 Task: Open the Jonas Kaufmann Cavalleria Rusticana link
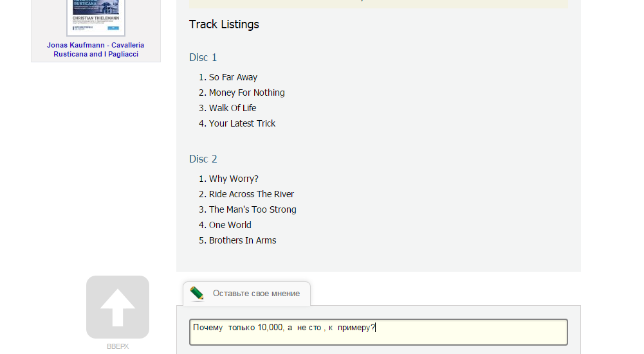click(x=96, y=49)
